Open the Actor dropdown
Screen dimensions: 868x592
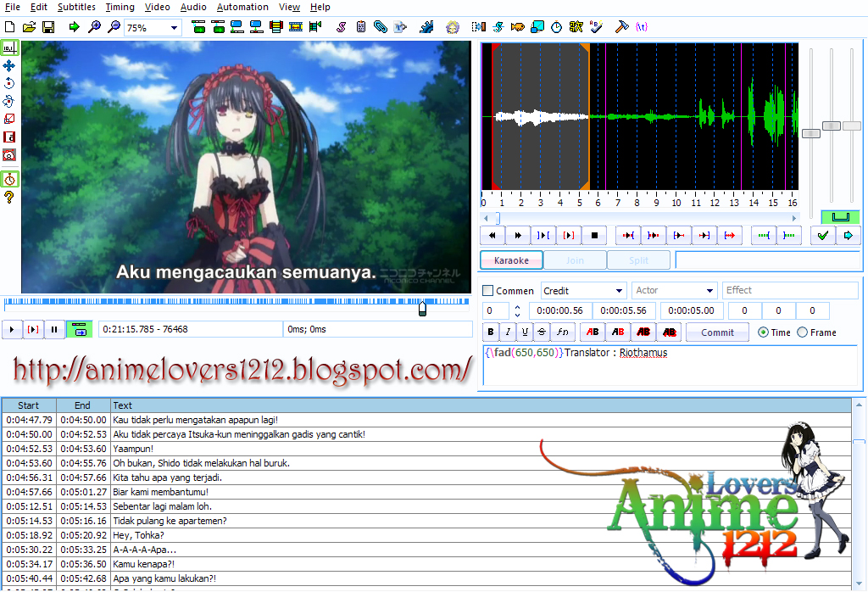click(675, 291)
